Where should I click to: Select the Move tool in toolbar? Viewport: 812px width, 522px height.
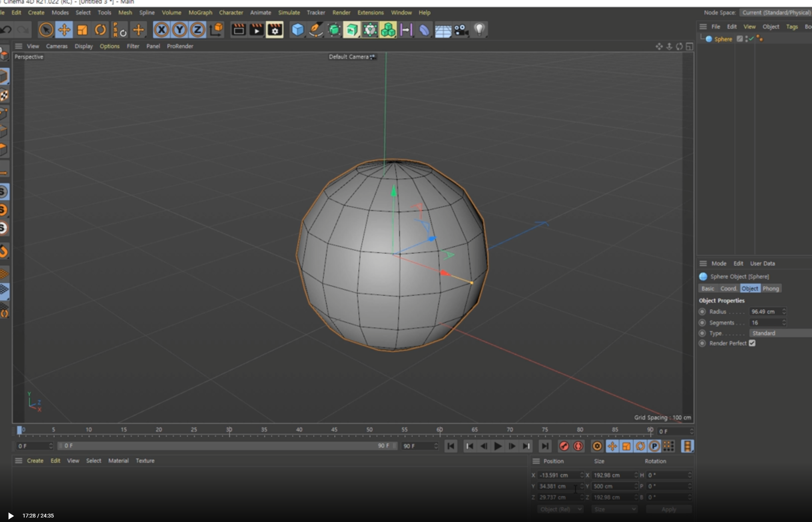tap(64, 30)
